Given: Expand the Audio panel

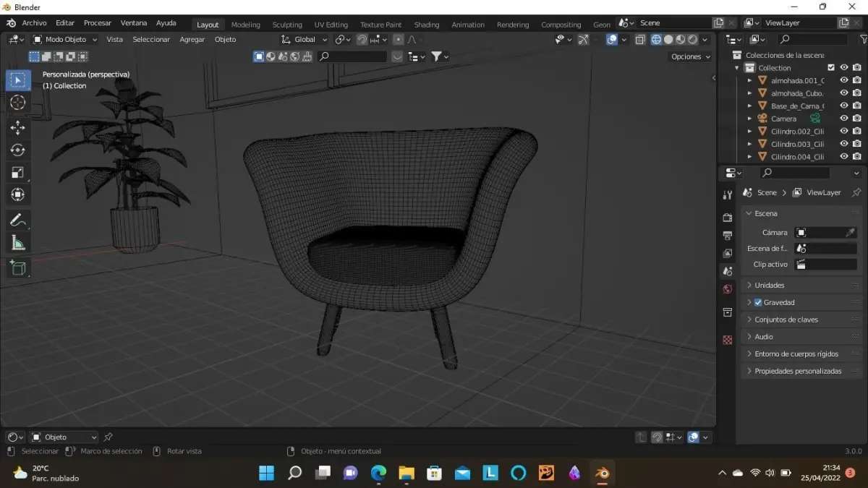Looking at the screenshot, I should click(x=801, y=337).
